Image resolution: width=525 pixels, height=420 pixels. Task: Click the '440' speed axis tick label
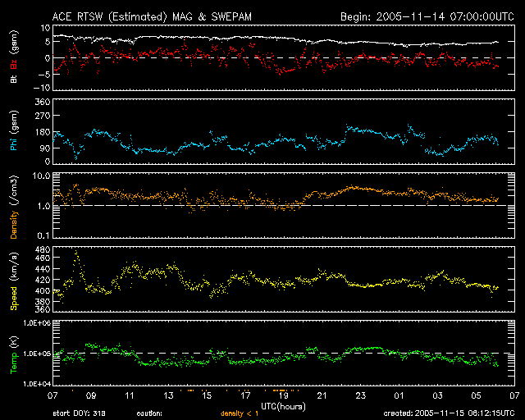tap(43, 269)
